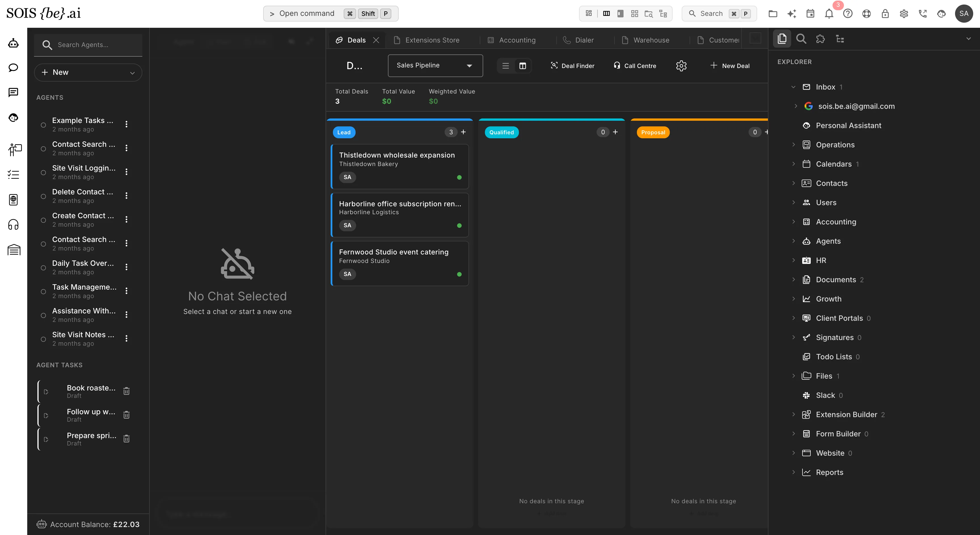Open the Deals settings gear icon
Image resolution: width=980 pixels, height=535 pixels.
(681, 66)
